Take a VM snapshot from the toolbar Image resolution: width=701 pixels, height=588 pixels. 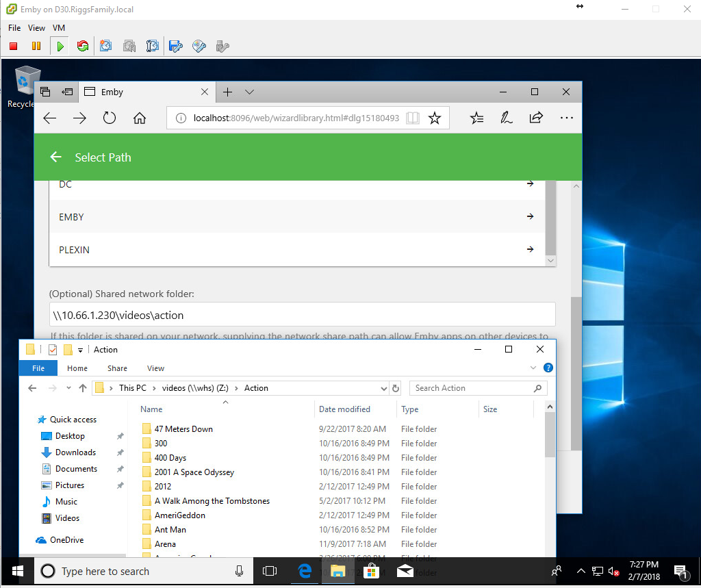tap(106, 47)
